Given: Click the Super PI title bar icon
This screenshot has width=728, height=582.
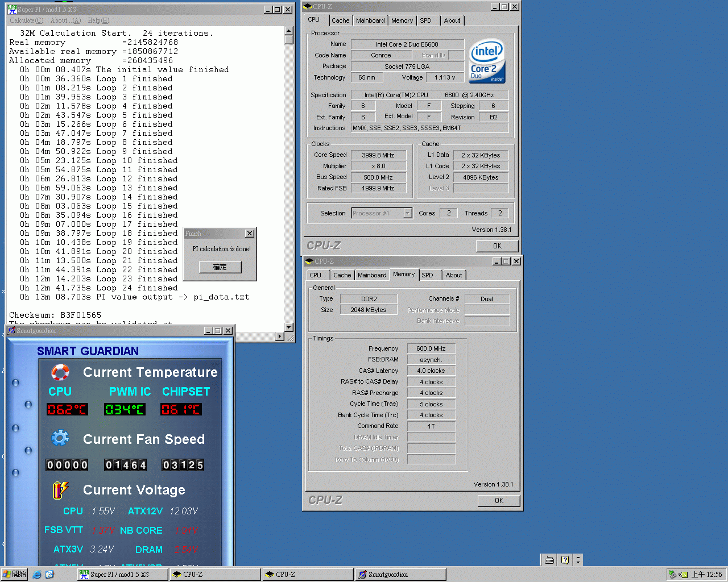Looking at the screenshot, I should point(12,9).
